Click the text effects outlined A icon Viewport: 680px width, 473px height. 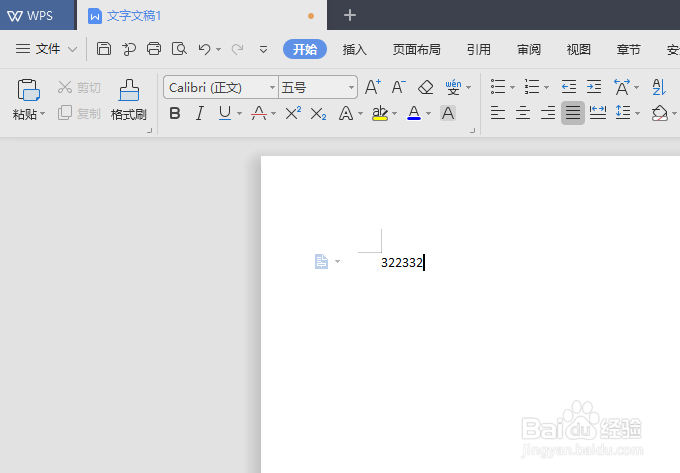click(x=346, y=114)
